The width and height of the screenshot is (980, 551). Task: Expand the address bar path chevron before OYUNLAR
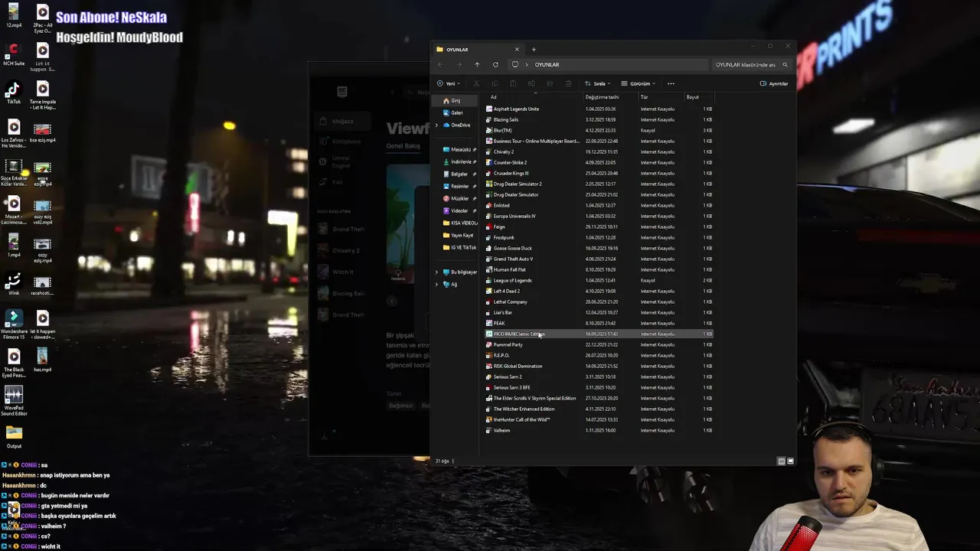(527, 64)
